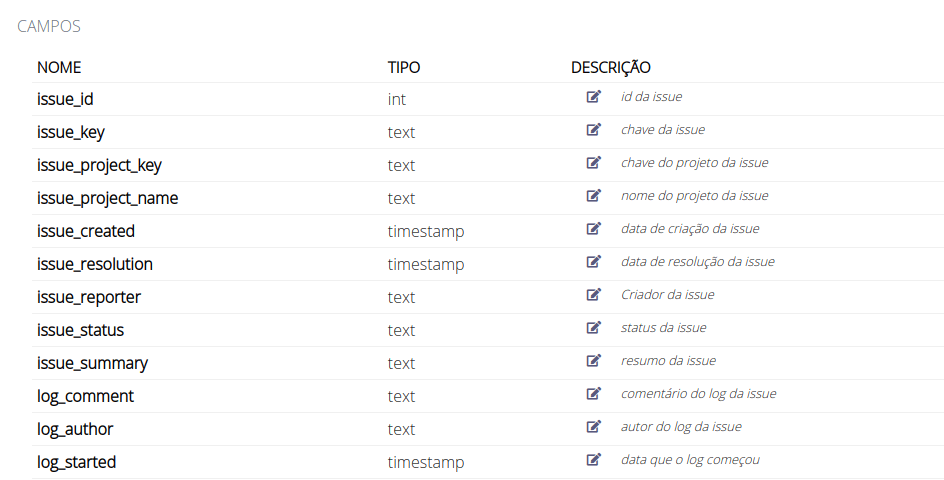
Task: Select the log_started field name
Action: [76, 462]
